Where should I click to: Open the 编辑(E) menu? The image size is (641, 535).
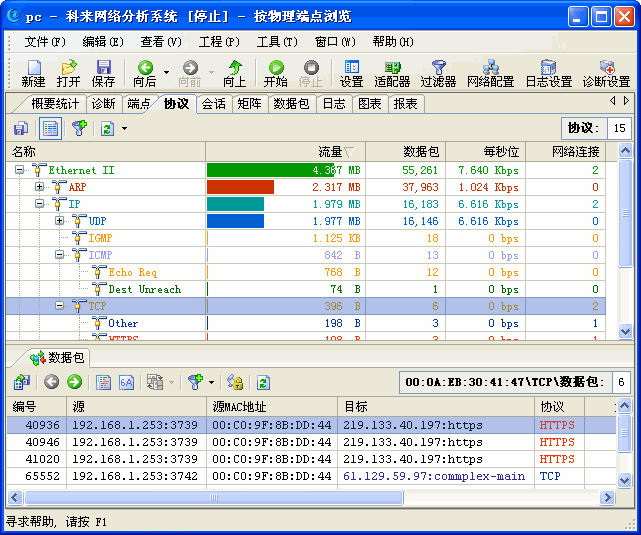(x=103, y=42)
